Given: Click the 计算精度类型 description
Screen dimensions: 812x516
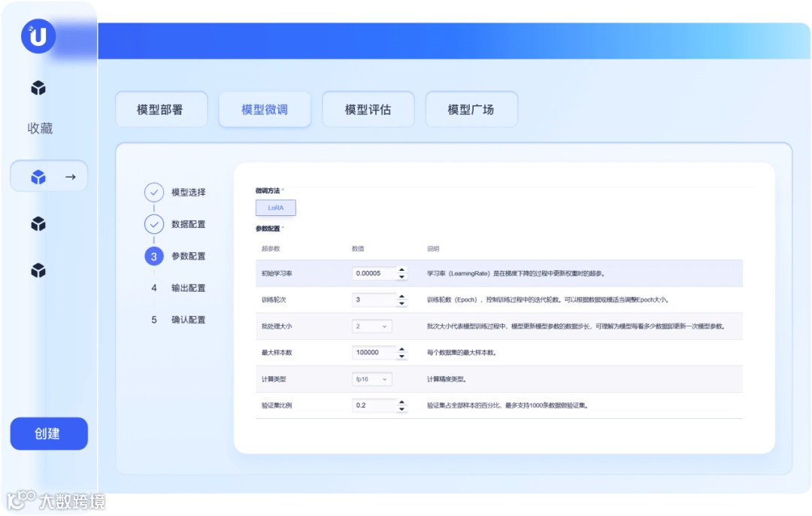Looking at the screenshot, I should point(447,379).
